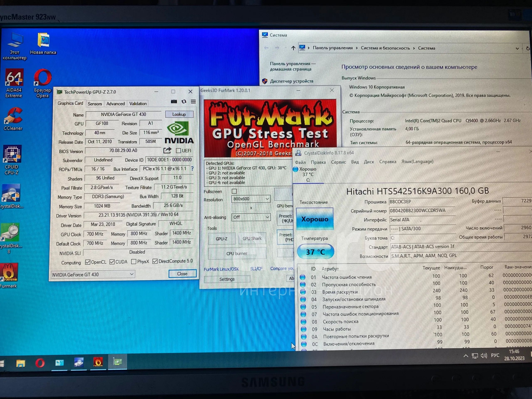
Task: Open GPU selector NVIDIA GeForce GT 430 dropdown
Action: tap(93, 275)
